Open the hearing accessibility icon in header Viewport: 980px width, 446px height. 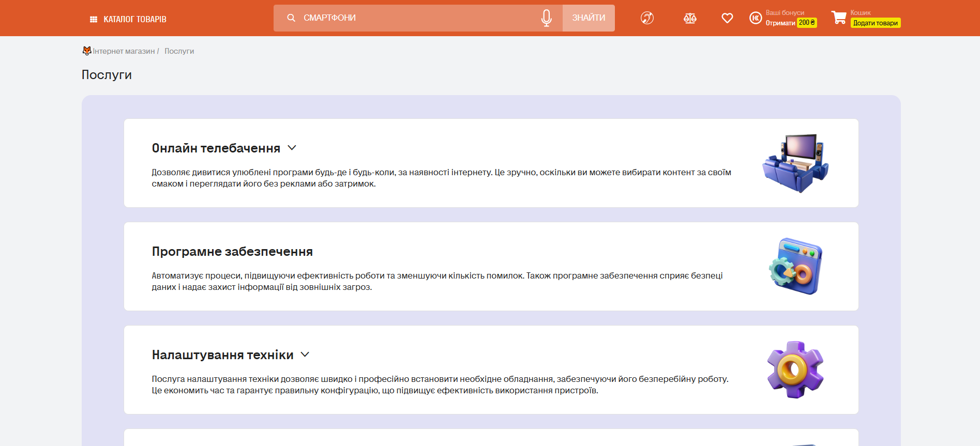pyautogui.click(x=647, y=18)
